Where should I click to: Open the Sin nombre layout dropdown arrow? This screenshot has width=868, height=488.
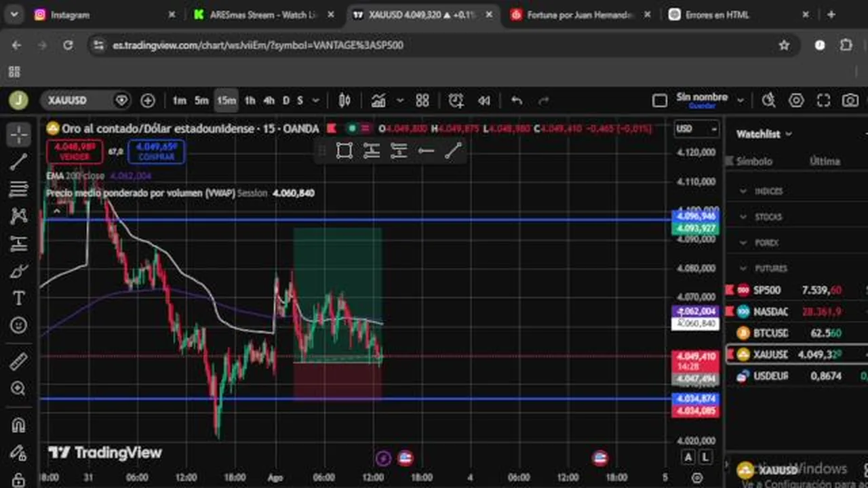741,100
